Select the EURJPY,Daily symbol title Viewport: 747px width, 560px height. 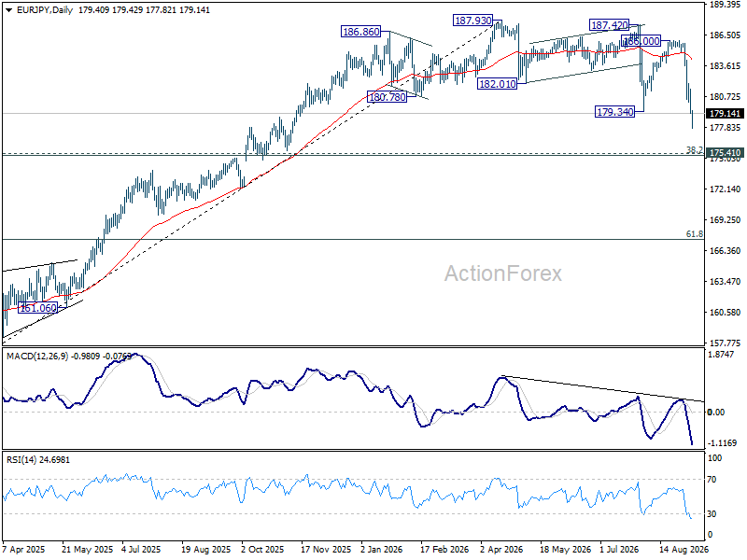[44, 10]
